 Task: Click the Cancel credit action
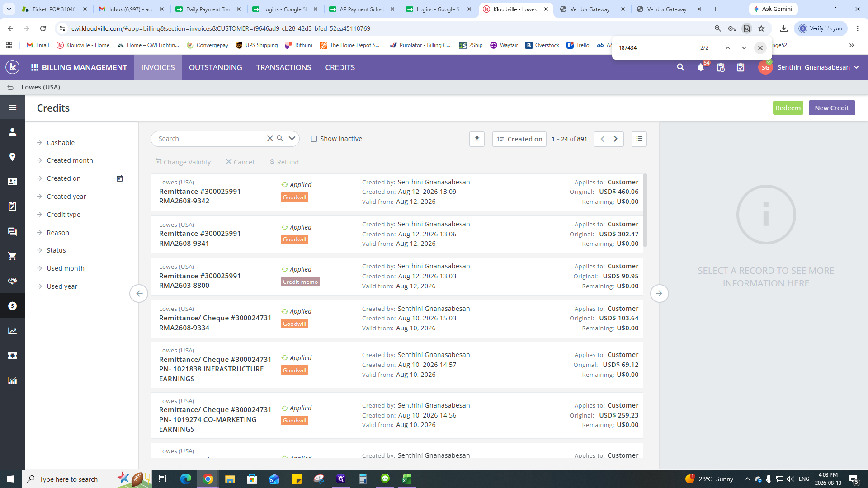(240, 162)
